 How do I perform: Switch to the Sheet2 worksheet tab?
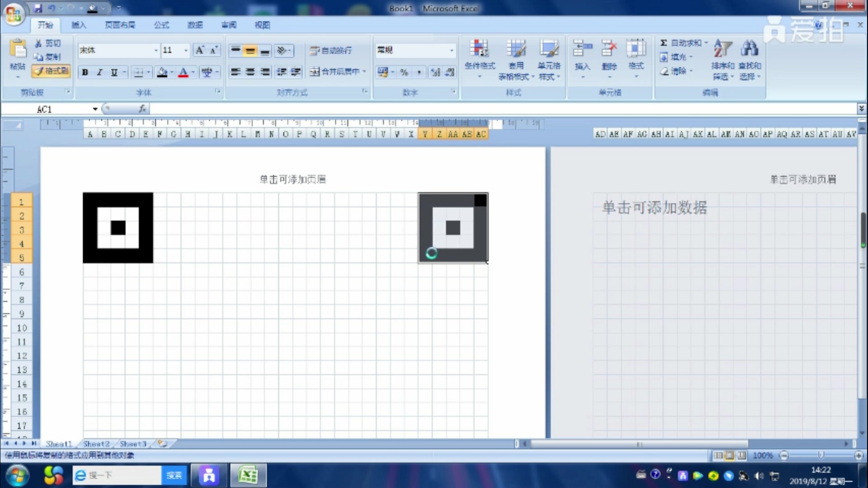(96, 443)
